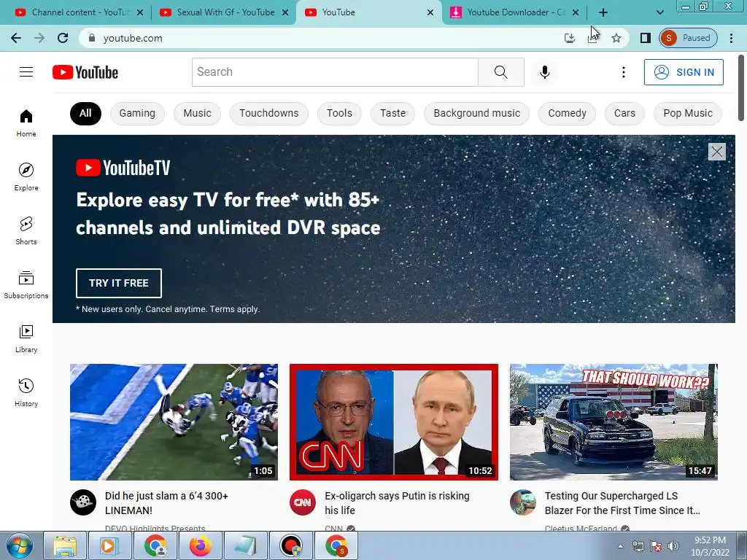The width and height of the screenshot is (747, 560).
Task: Click the Paused profile button
Action: point(689,38)
